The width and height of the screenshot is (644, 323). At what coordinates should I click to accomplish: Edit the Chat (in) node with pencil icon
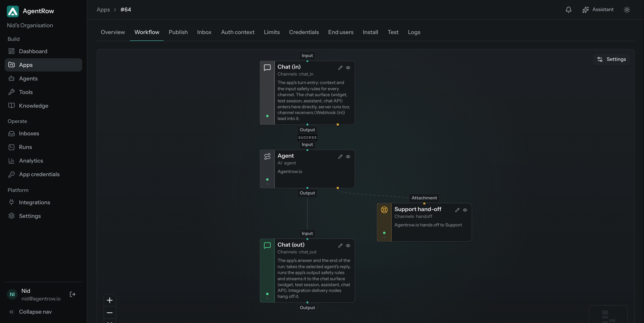pyautogui.click(x=340, y=68)
